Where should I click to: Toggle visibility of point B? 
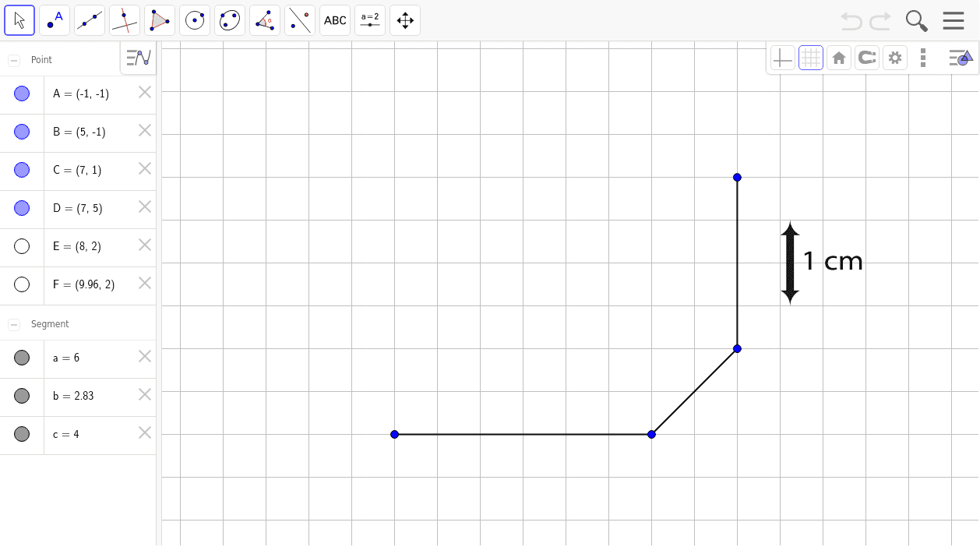tap(22, 132)
